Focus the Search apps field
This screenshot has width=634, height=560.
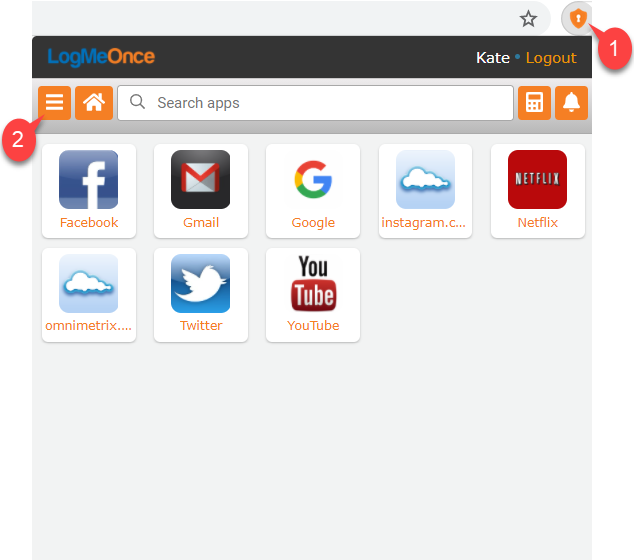315,103
